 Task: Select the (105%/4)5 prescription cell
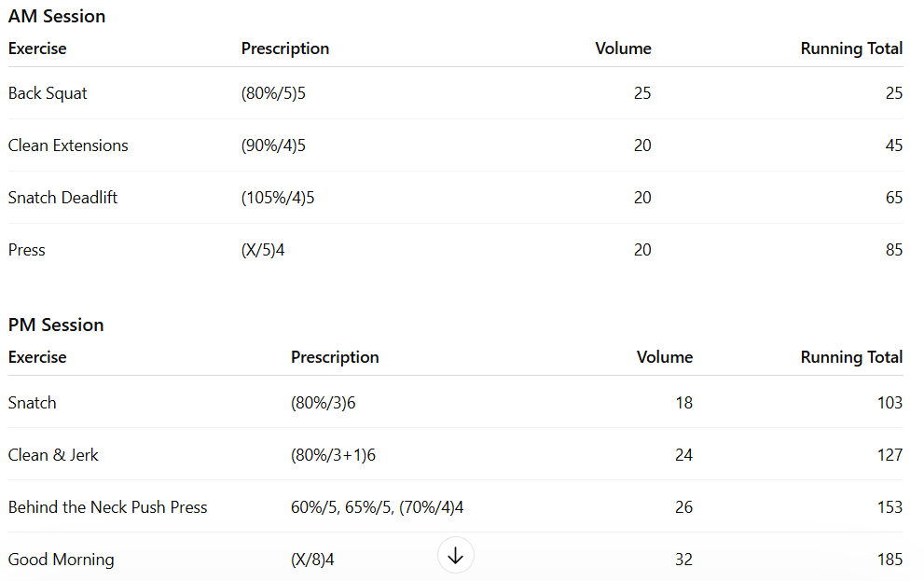coord(278,198)
